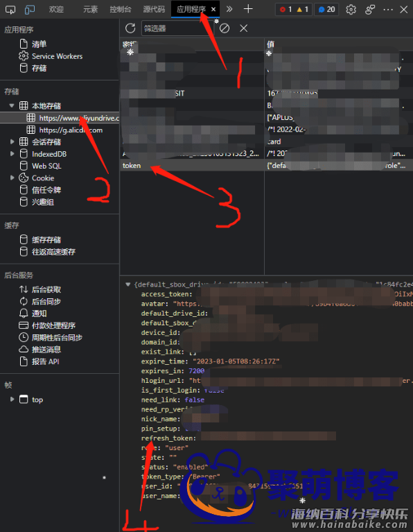Open 兴趣组 item
This screenshot has width=413, height=532.
[x=43, y=202]
